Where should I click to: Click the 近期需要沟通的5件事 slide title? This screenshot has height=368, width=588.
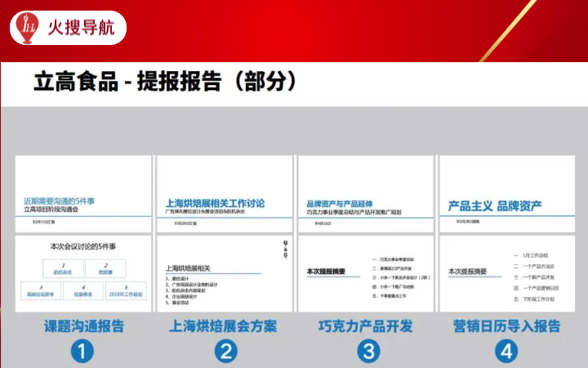(60, 201)
